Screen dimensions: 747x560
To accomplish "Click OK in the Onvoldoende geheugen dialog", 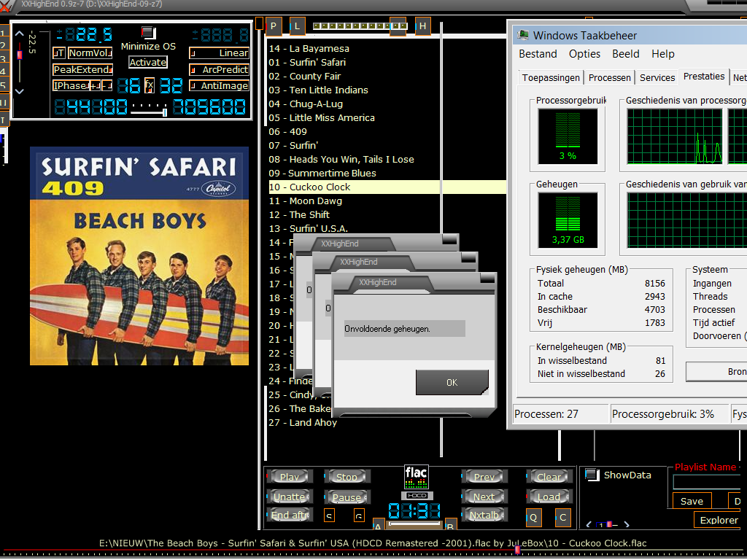I will coord(452,382).
